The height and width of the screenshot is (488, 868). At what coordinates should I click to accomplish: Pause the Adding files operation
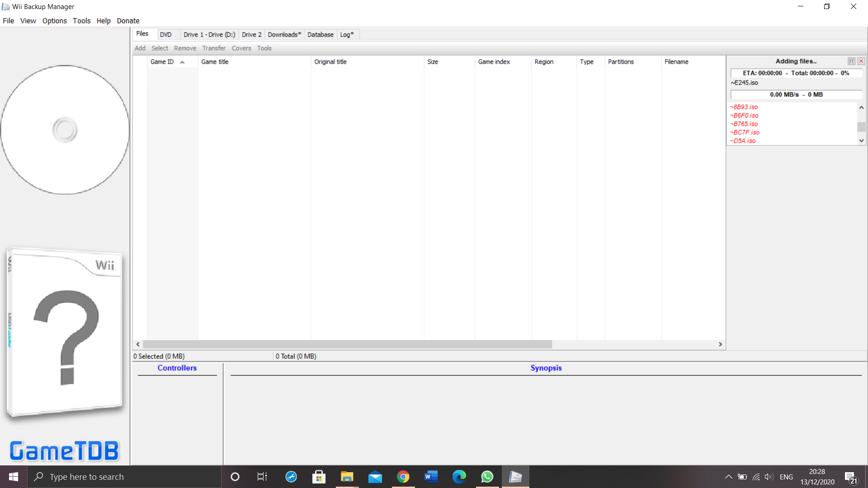click(x=852, y=61)
